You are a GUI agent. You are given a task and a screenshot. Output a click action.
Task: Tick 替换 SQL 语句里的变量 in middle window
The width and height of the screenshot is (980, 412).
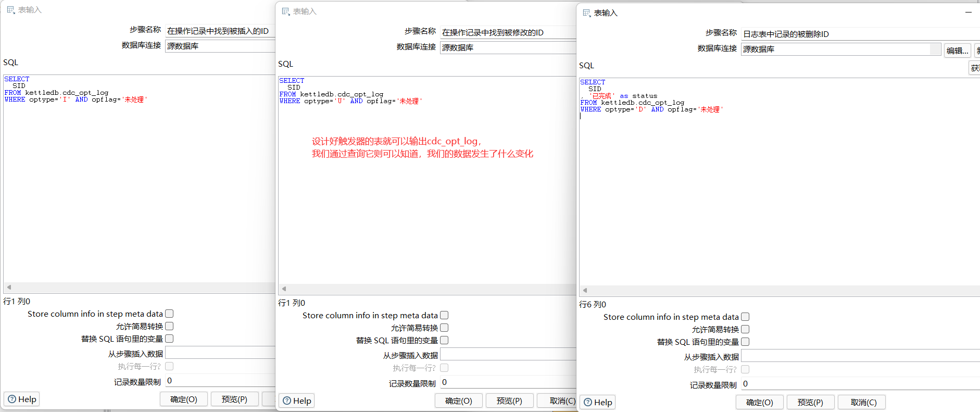point(444,340)
